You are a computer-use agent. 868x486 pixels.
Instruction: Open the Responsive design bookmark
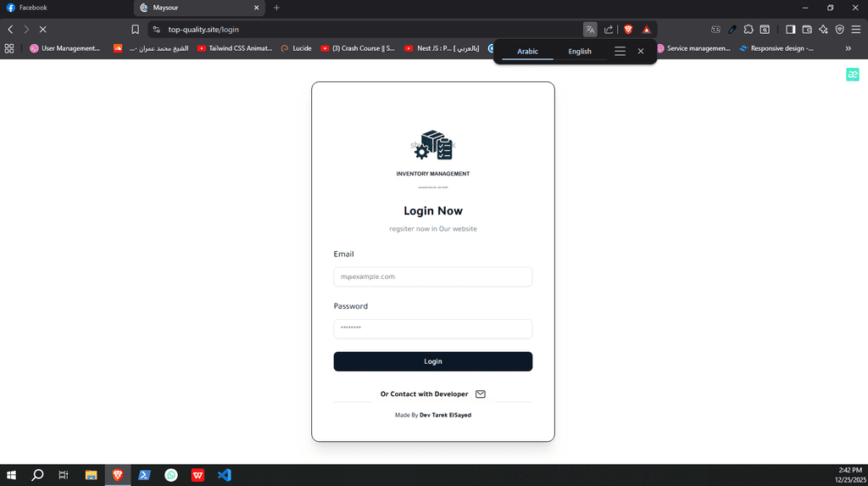(776, 48)
